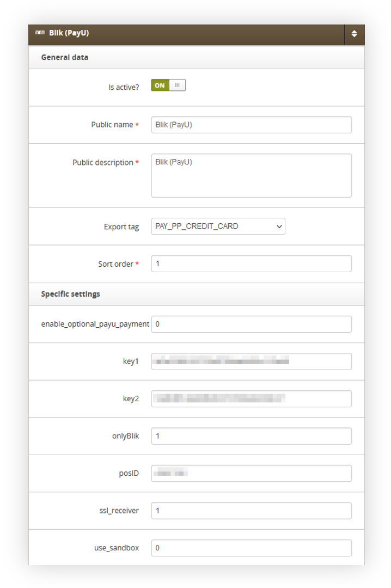This screenshot has height=588, width=391.
Task: Click the Export tag label
Action: (121, 226)
